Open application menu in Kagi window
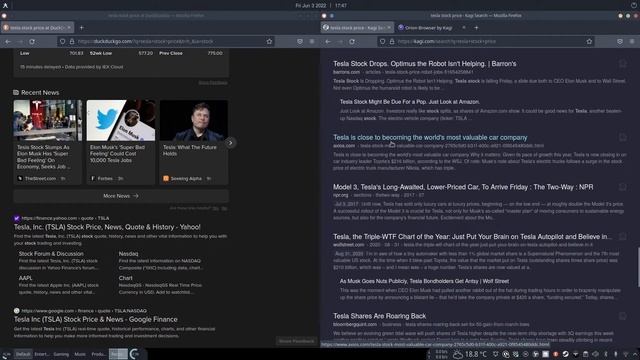 click(632, 42)
